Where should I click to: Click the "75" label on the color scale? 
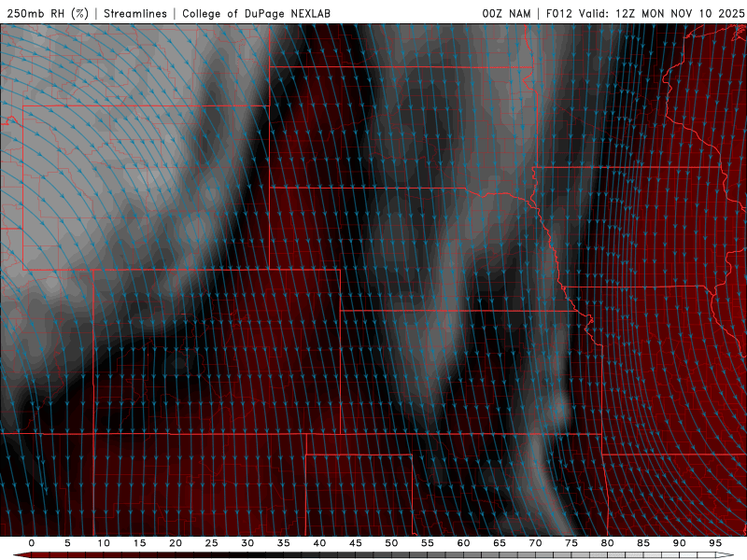(571, 543)
